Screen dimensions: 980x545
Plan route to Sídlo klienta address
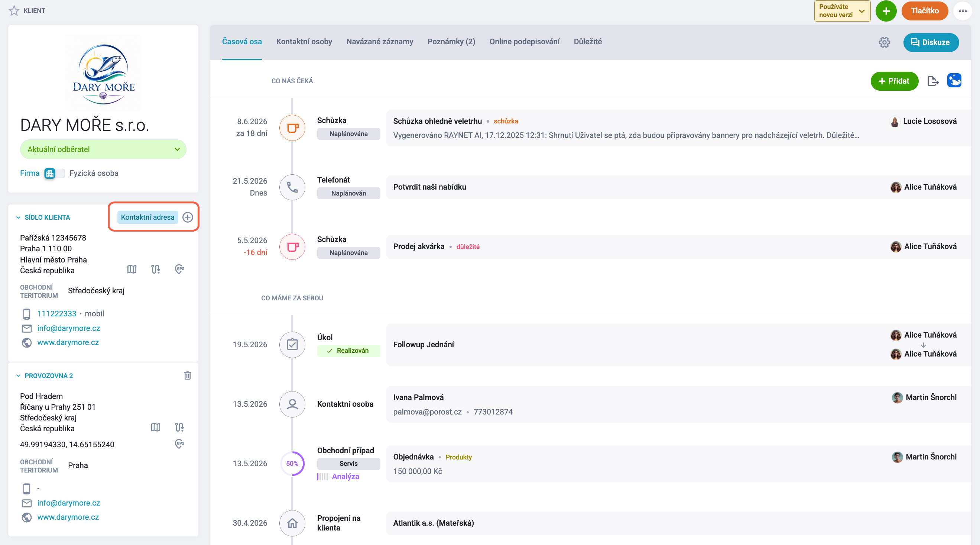point(156,270)
